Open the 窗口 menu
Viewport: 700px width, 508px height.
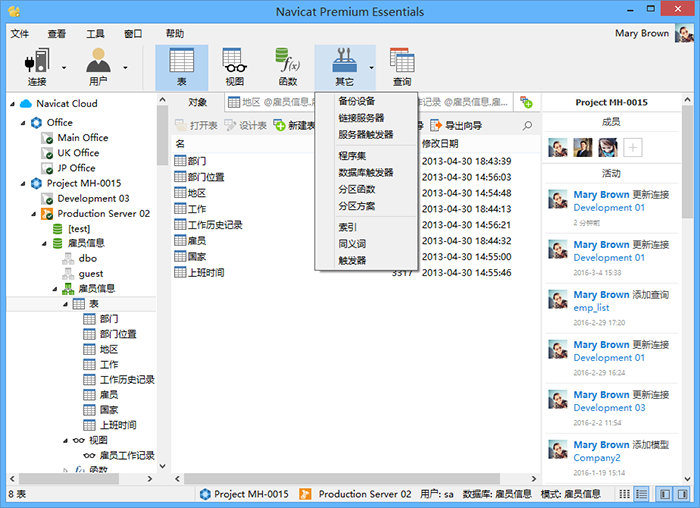click(133, 34)
